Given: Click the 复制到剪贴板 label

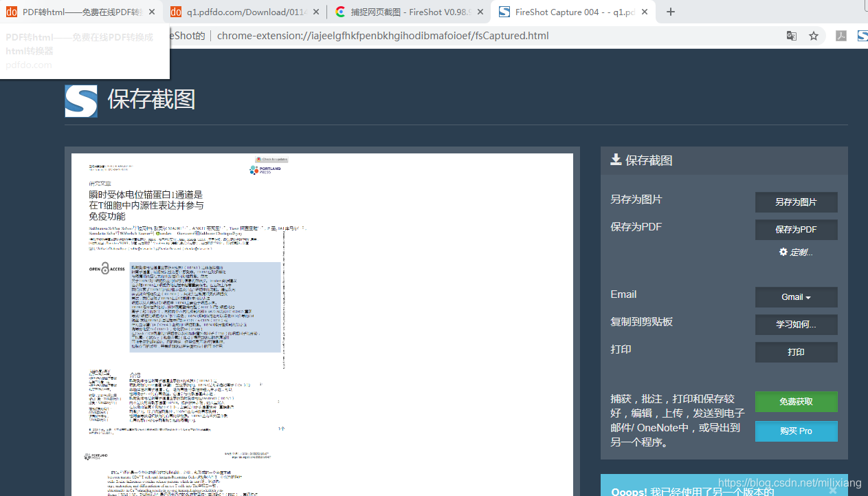Looking at the screenshot, I should (x=641, y=322).
